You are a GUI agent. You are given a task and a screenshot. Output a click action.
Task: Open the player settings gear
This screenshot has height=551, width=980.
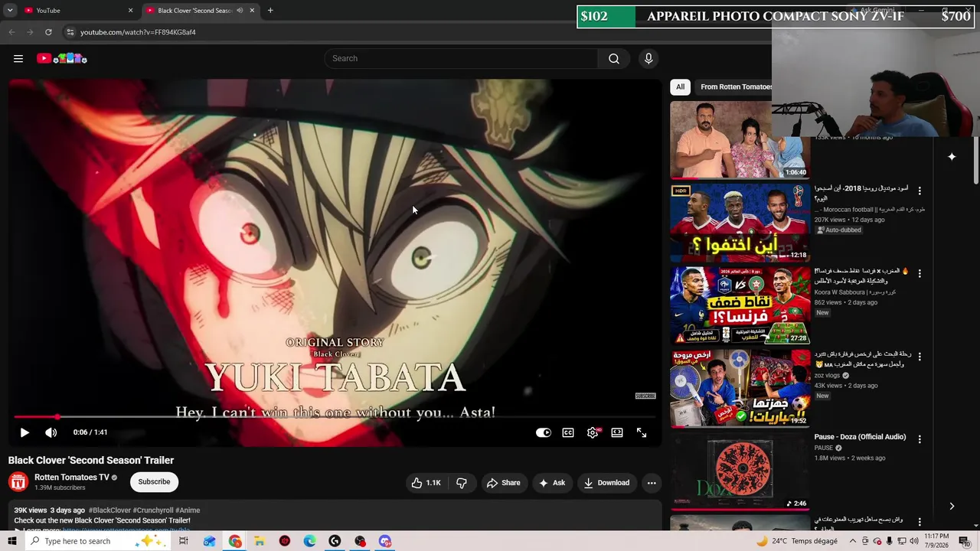[593, 432]
